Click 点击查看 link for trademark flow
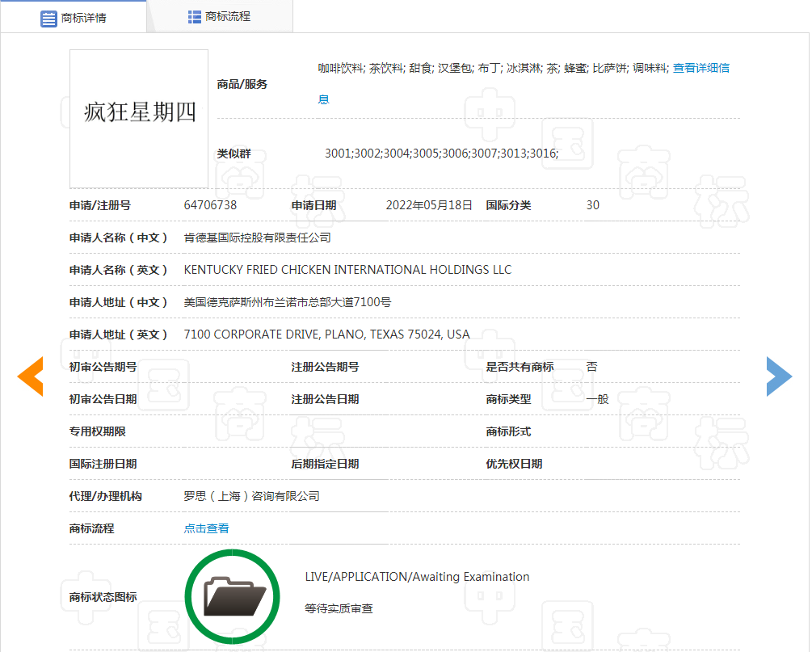Screen dimensions: 812x652 coord(206,528)
